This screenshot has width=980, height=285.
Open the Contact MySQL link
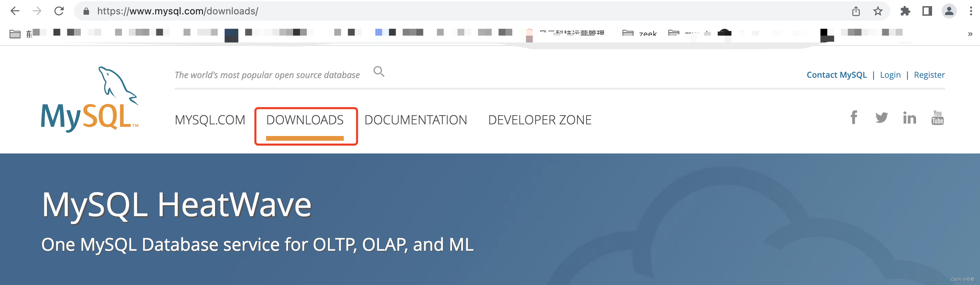tap(837, 75)
